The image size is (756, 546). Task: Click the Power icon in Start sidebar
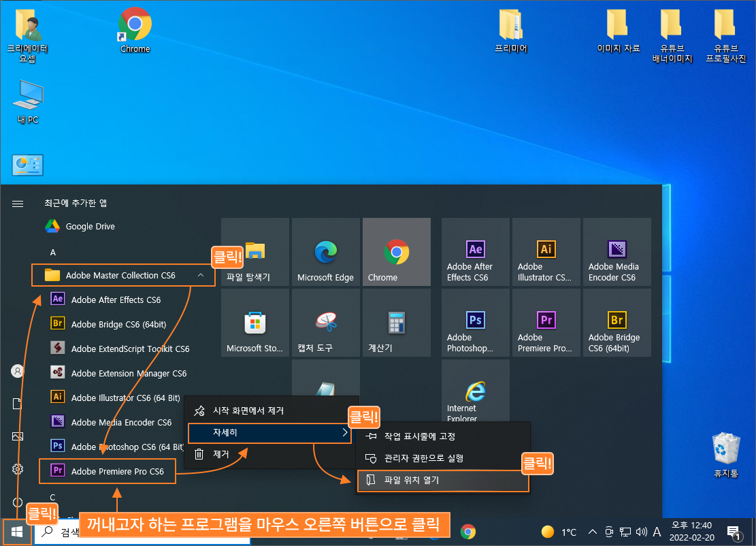18,502
